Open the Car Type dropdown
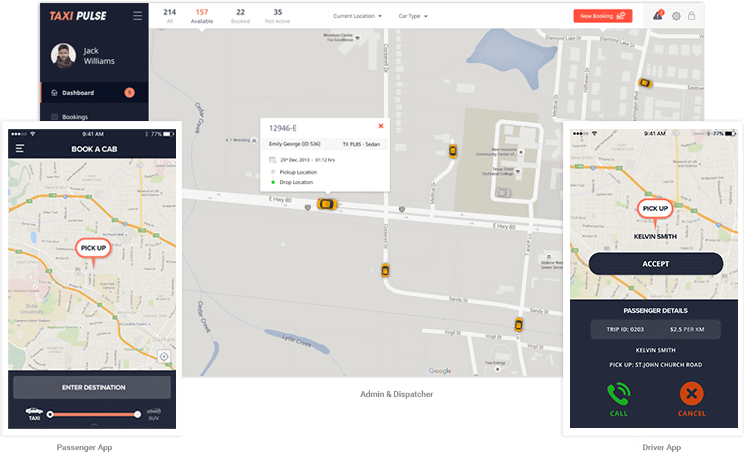This screenshot has width=745, height=452. coord(413,16)
